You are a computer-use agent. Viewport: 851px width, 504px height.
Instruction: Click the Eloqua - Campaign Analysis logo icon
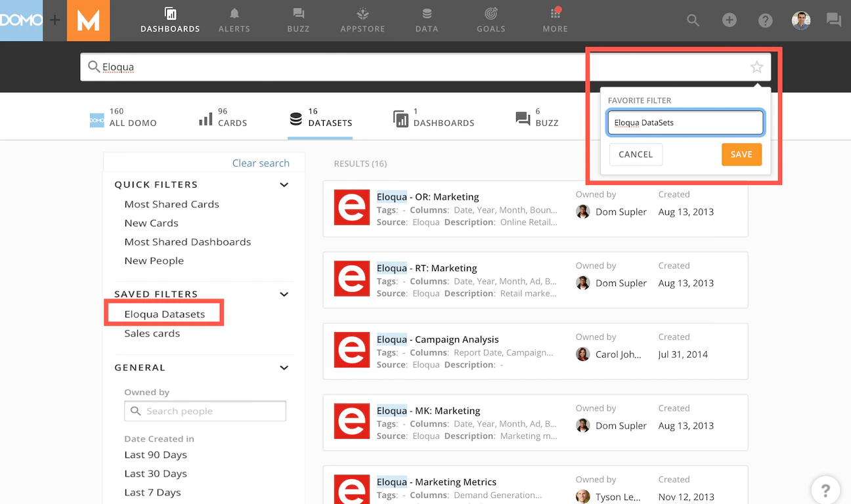click(352, 350)
